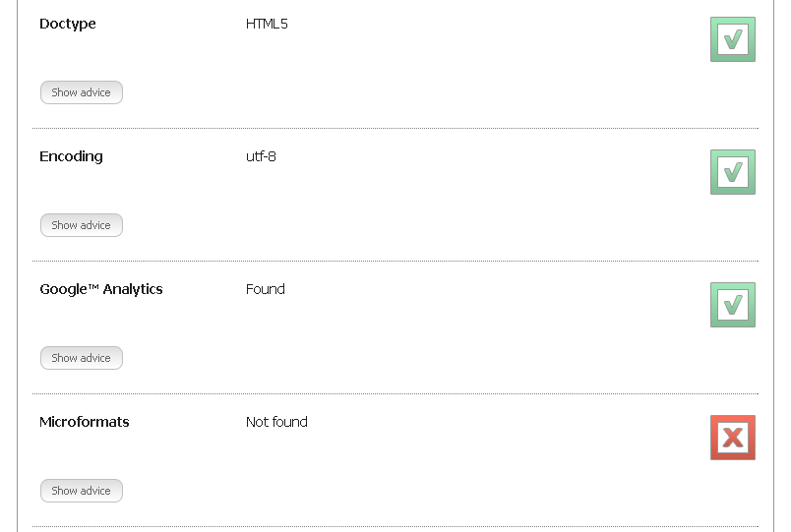The image size is (791, 532).
Task: Click the Found result text
Action: click(266, 289)
